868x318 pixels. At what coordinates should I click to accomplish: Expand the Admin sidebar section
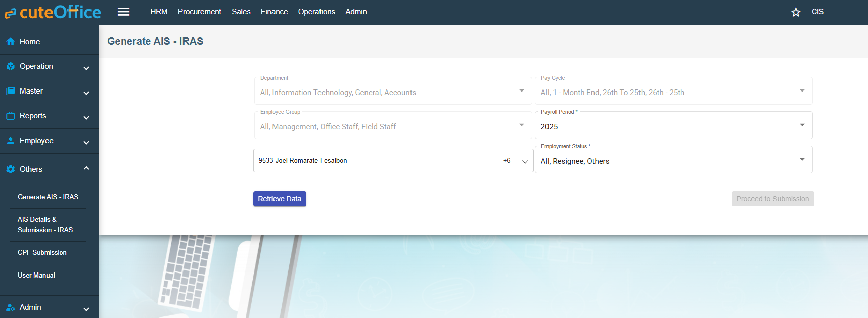click(x=86, y=308)
